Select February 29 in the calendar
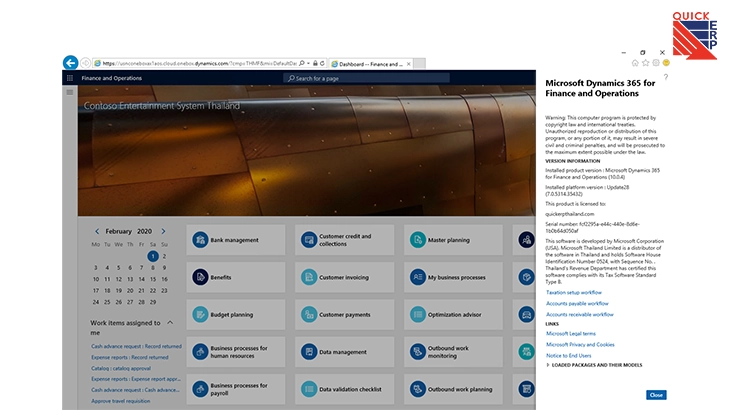Screen dimensions: 729x410 click(x=153, y=302)
